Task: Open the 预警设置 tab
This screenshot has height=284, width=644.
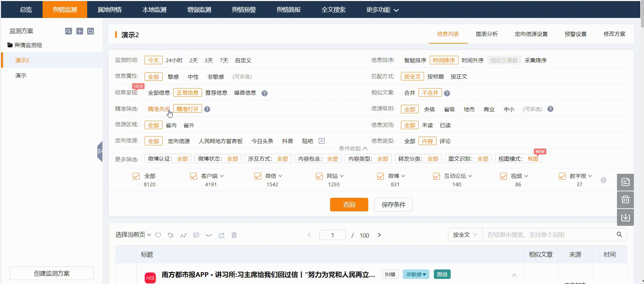Action: (576, 34)
